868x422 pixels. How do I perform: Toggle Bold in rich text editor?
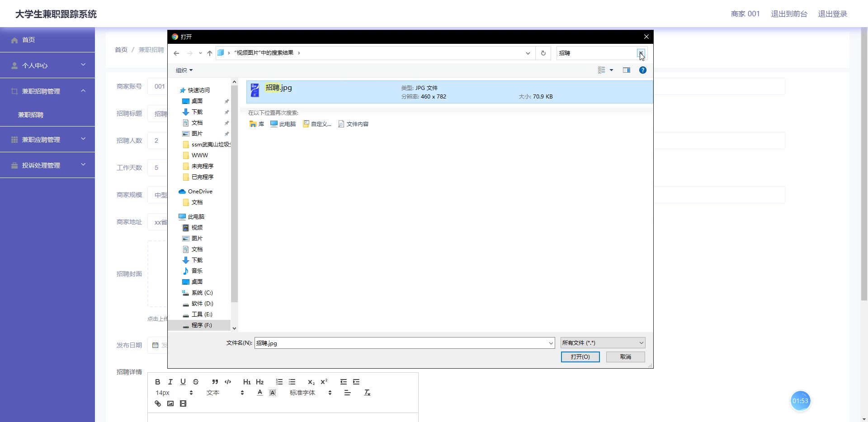pos(158,382)
